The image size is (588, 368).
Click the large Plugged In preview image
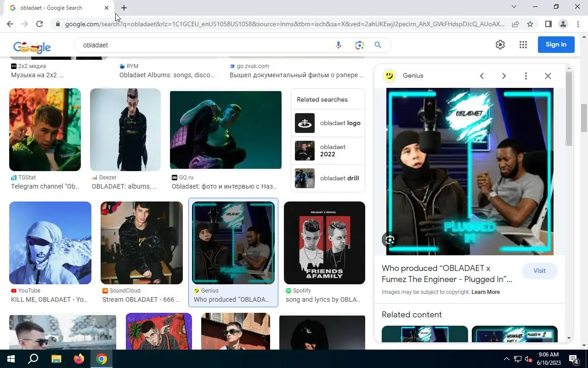coord(470,171)
